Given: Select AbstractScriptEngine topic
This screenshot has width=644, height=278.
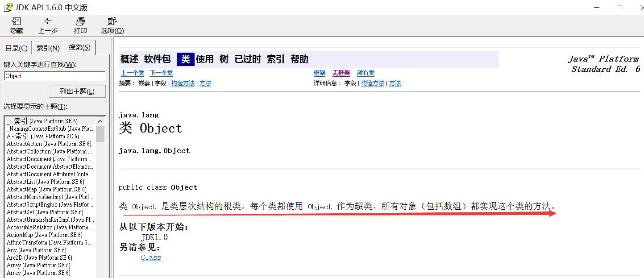Looking at the screenshot, I should (50, 204).
